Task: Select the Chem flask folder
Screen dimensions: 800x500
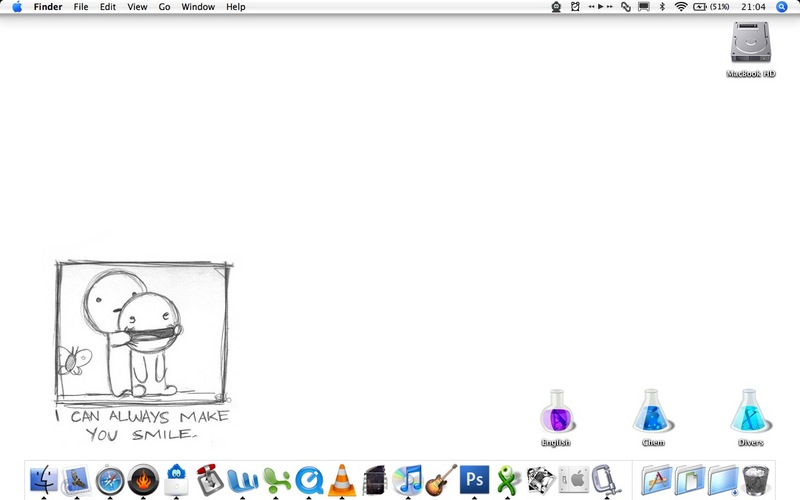Action: 653,418
